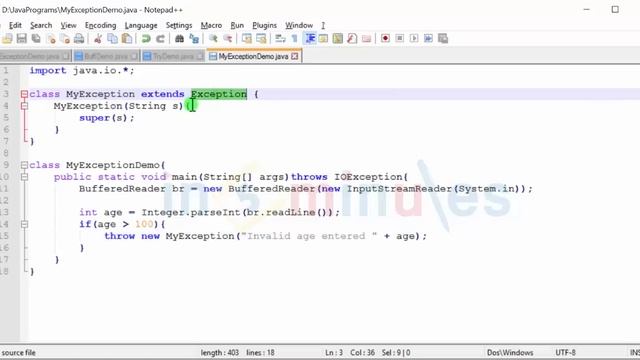Open the User Defined Language dialog icon
This screenshot has height=360, width=640.
click(x=323, y=39)
